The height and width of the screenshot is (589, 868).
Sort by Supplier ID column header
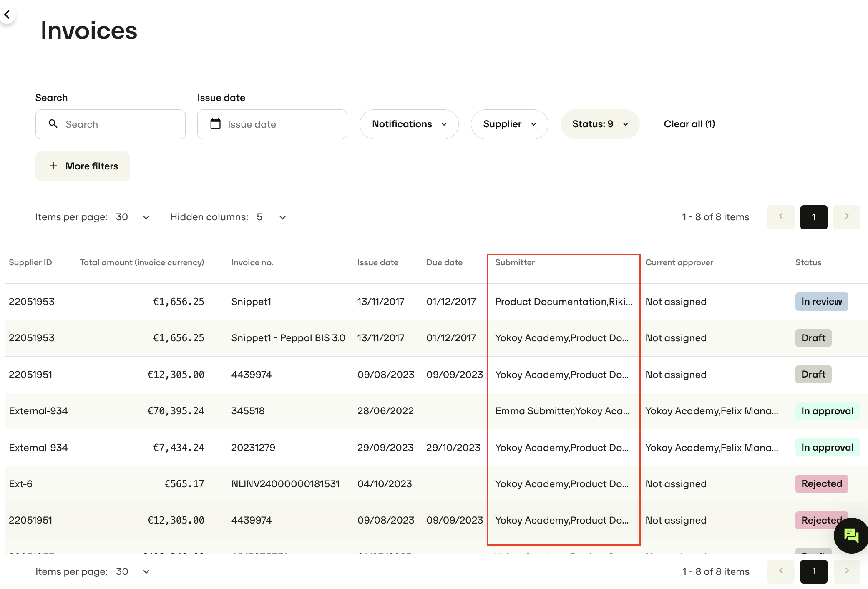(30, 262)
